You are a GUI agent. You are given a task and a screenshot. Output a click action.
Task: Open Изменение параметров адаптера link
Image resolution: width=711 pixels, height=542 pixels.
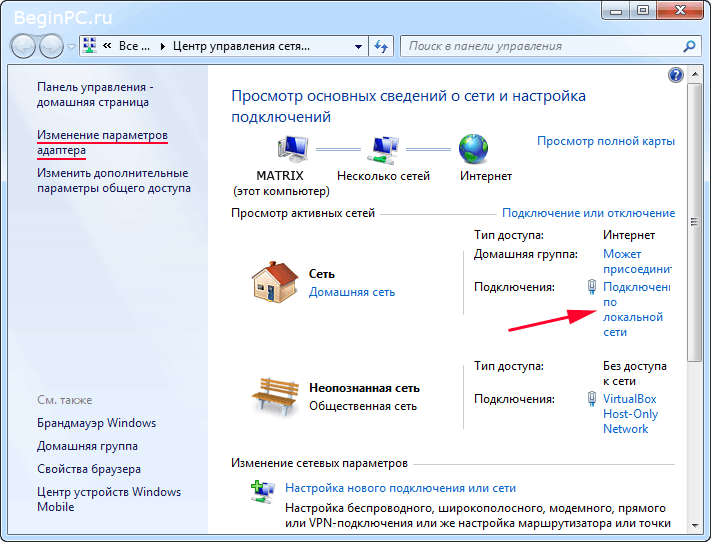pos(102,142)
